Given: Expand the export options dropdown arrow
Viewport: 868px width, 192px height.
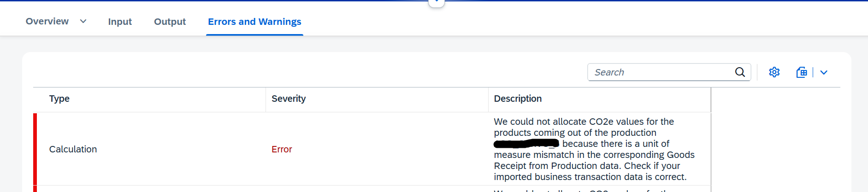Looking at the screenshot, I should pos(824,72).
